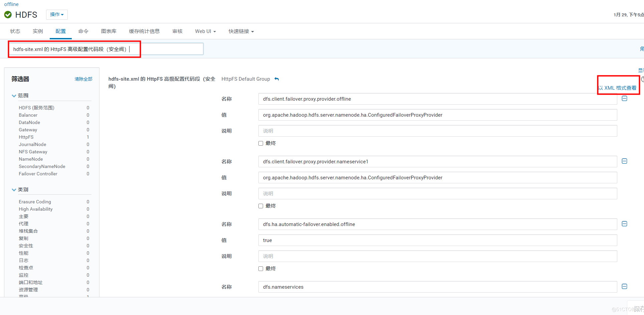Filter by 主要 category
This screenshot has height=315, width=644.
(x=23, y=216)
